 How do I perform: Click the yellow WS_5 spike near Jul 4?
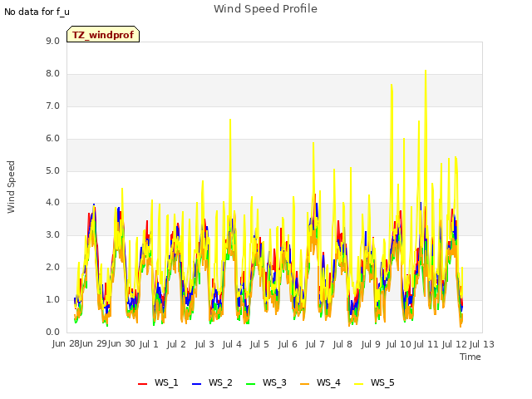(x=230, y=120)
